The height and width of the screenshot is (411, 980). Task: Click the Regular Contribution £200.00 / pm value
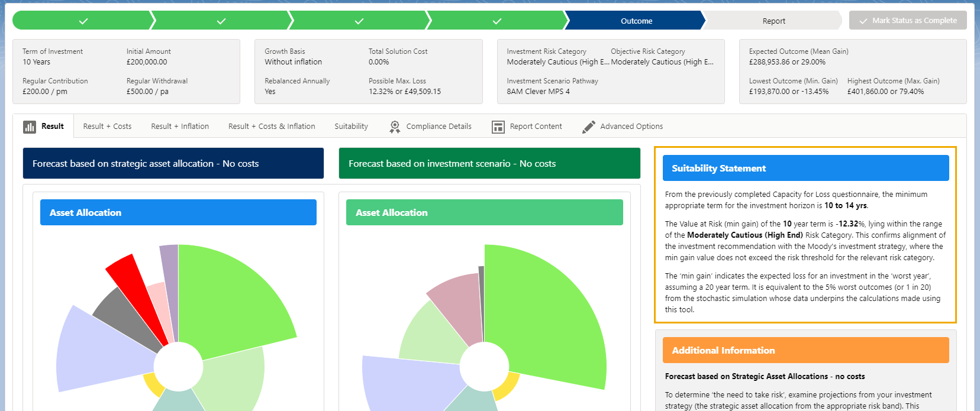tap(45, 92)
